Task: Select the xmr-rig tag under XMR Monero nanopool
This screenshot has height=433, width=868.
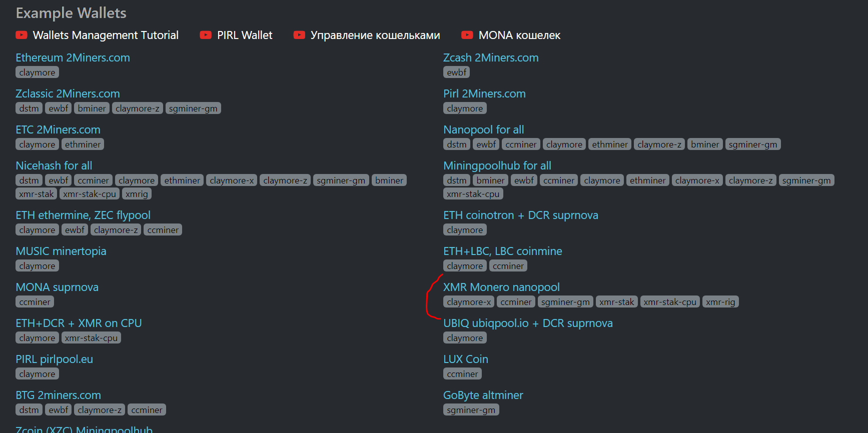Action: pyautogui.click(x=720, y=301)
